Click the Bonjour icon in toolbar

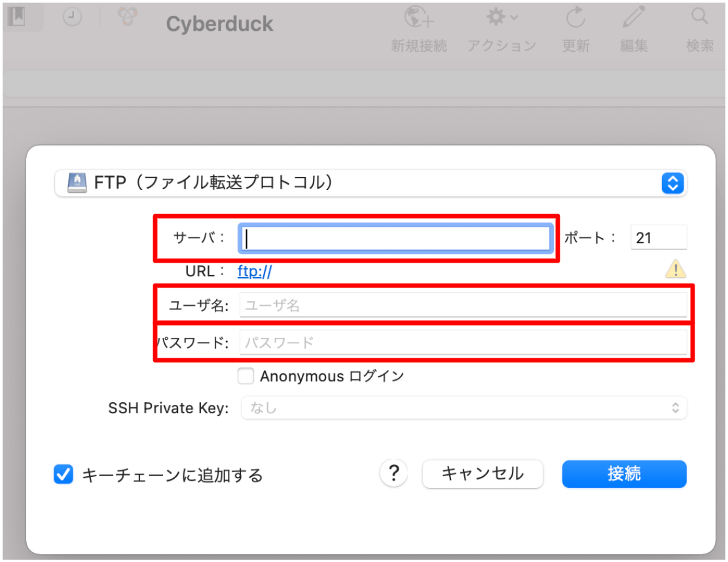tap(127, 17)
